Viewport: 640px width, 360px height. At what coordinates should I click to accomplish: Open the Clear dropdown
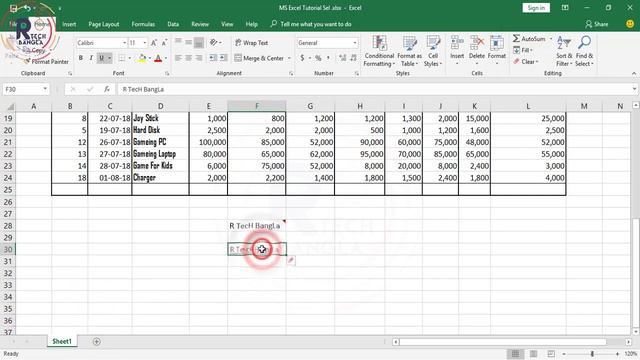[x=526, y=62]
